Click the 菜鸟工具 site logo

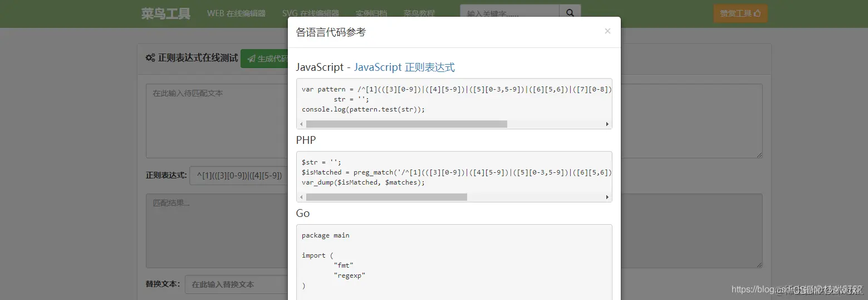pyautogui.click(x=166, y=13)
